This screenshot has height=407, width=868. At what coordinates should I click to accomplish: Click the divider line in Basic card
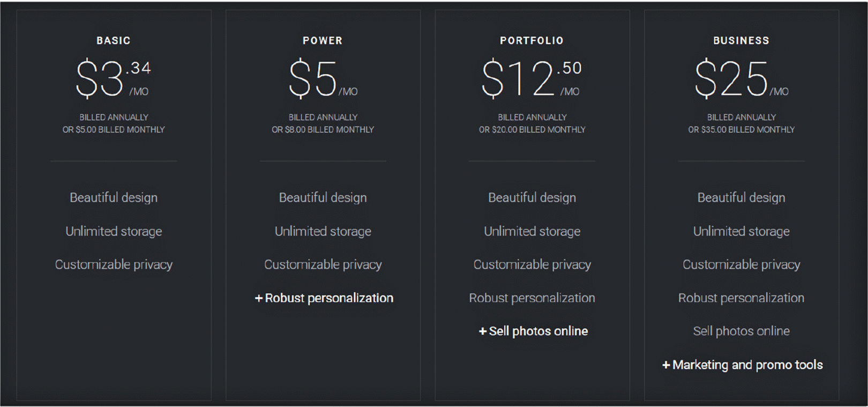click(113, 162)
